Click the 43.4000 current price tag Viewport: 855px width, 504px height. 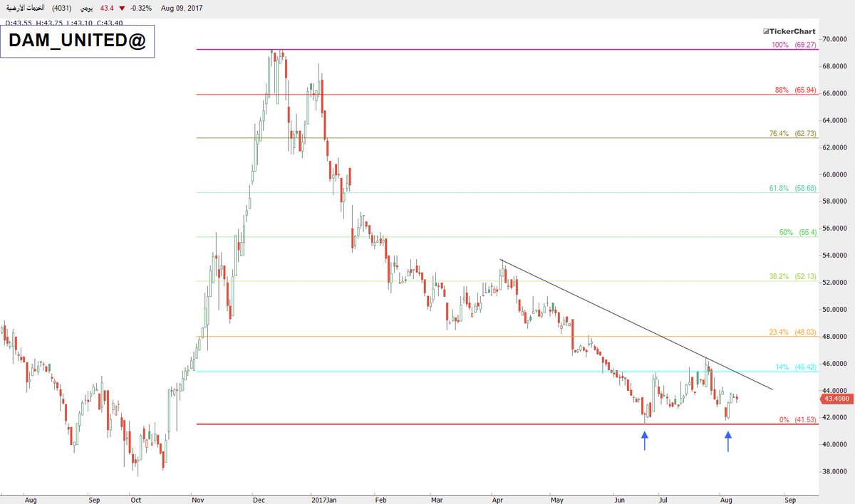(x=835, y=399)
